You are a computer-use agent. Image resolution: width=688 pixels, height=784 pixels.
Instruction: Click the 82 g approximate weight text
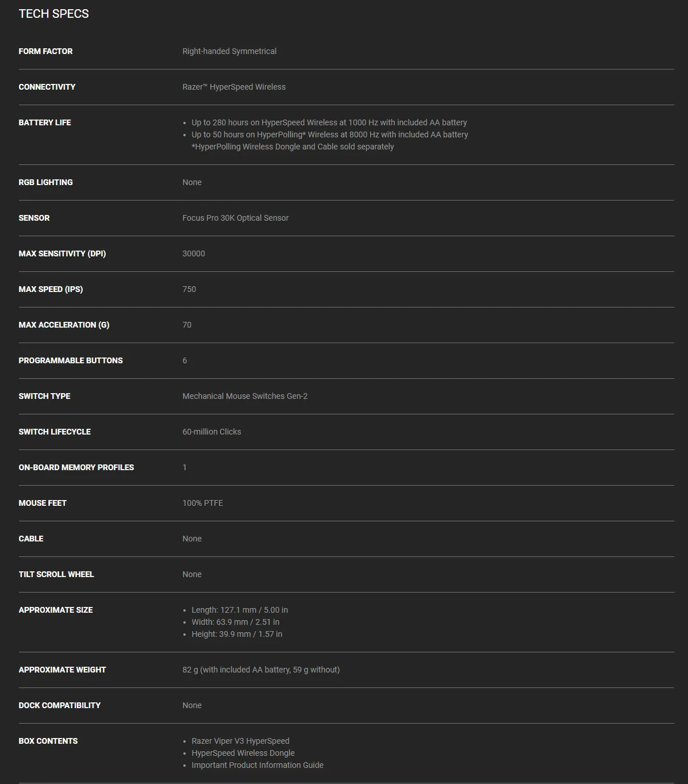(261, 670)
